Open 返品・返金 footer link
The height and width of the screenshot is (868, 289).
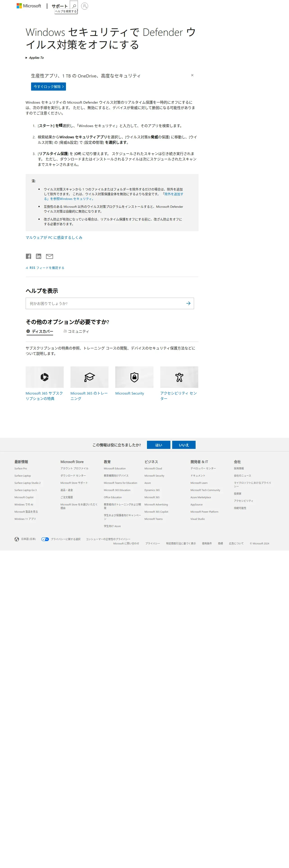pyautogui.click(x=67, y=490)
